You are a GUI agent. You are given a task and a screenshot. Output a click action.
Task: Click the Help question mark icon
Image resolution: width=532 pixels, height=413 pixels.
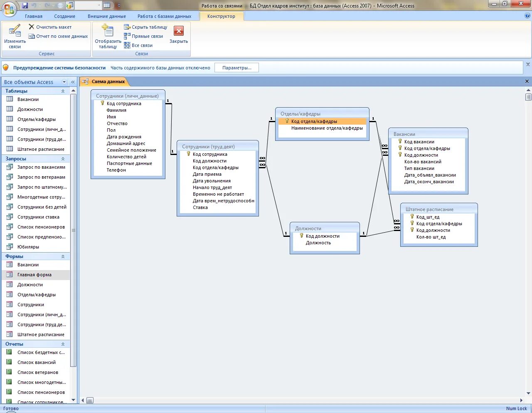tap(527, 16)
